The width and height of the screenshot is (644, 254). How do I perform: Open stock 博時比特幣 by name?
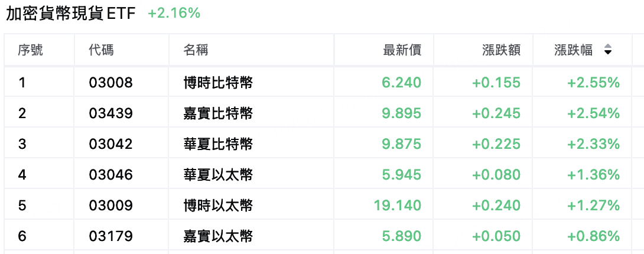point(218,83)
